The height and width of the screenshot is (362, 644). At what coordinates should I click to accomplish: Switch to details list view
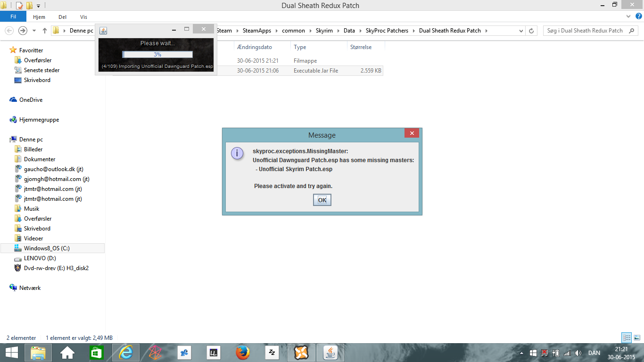[627, 337]
